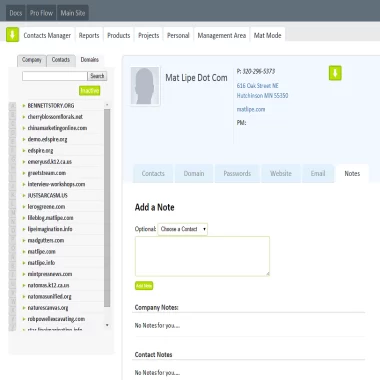380x380 pixels.
Task: Switch to the Company sidebar tab
Action: pos(32,60)
